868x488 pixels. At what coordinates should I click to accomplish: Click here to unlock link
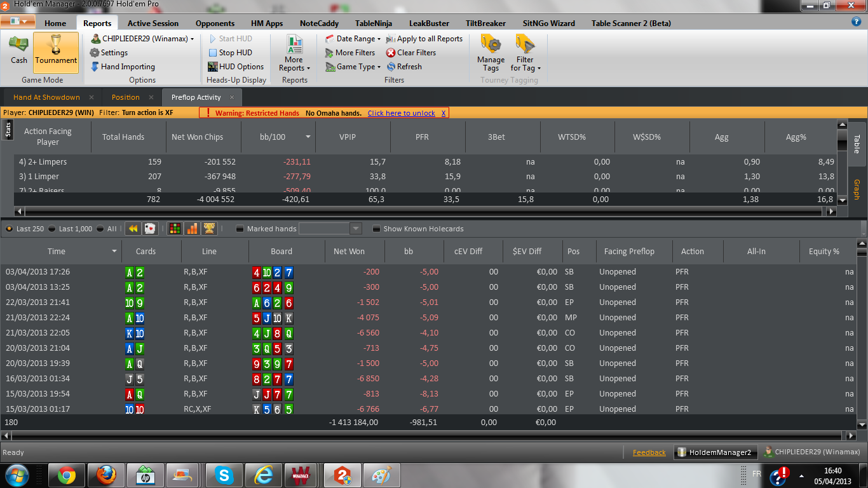pyautogui.click(x=401, y=113)
